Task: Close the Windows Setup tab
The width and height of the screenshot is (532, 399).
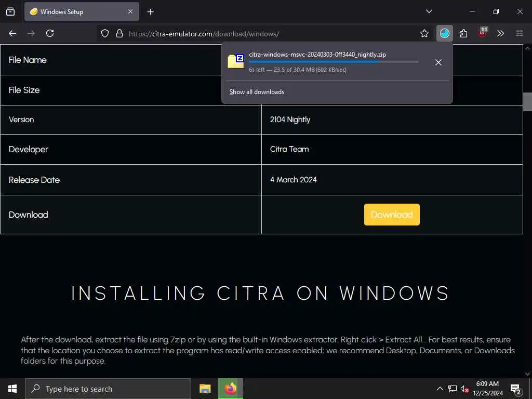Action: 130,11
